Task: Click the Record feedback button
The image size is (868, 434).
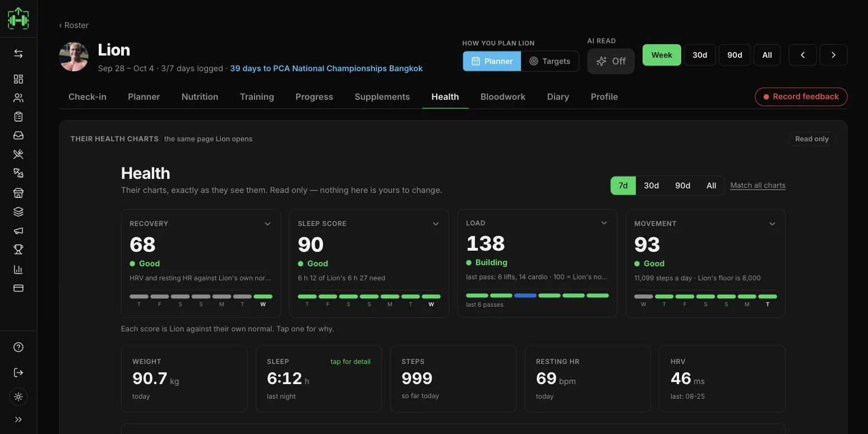Action: point(801,96)
